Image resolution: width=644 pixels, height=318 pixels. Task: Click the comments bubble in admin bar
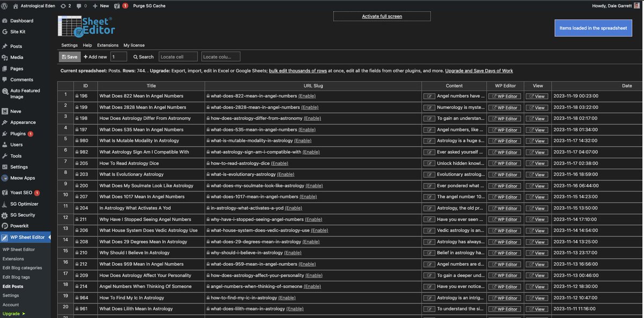(82, 5)
